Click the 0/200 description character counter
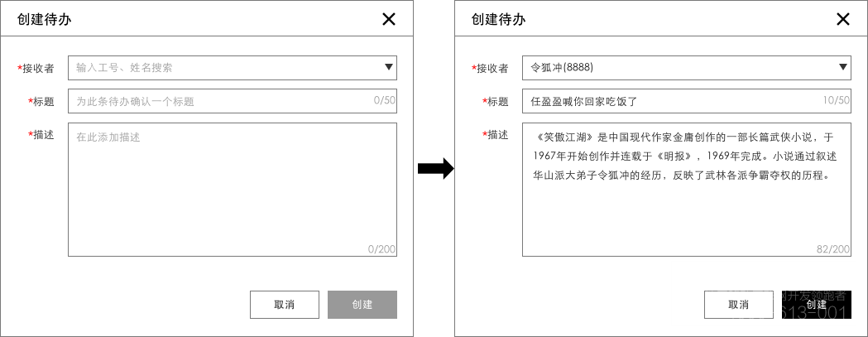The width and height of the screenshot is (868, 337). [381, 249]
